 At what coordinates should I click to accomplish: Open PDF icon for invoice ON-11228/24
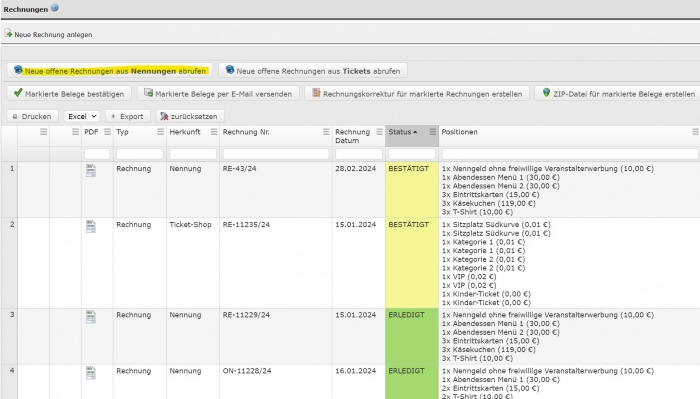tap(91, 373)
